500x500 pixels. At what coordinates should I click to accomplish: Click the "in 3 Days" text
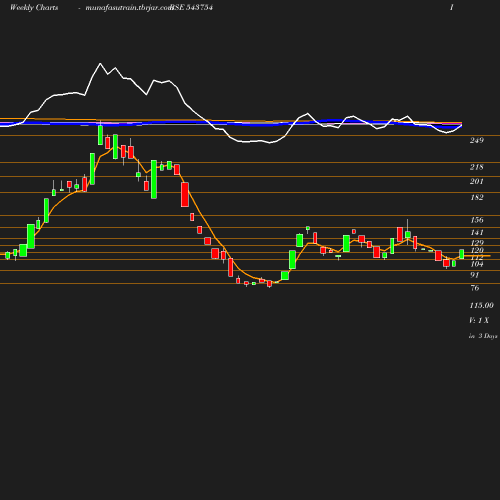coord(483,336)
